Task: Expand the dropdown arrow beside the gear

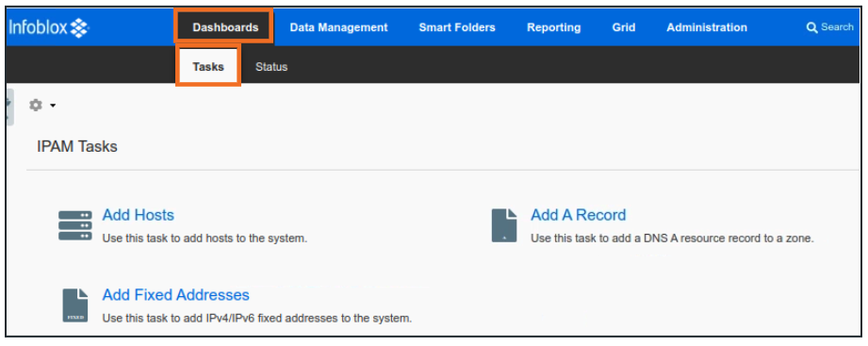Action: coord(53,106)
